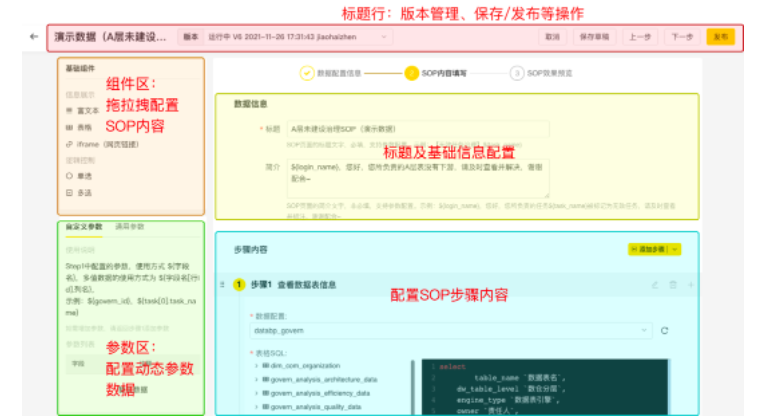760x420 pixels.
Task: Add a step after 步骤1 with the plus icon
Action: click(691, 285)
